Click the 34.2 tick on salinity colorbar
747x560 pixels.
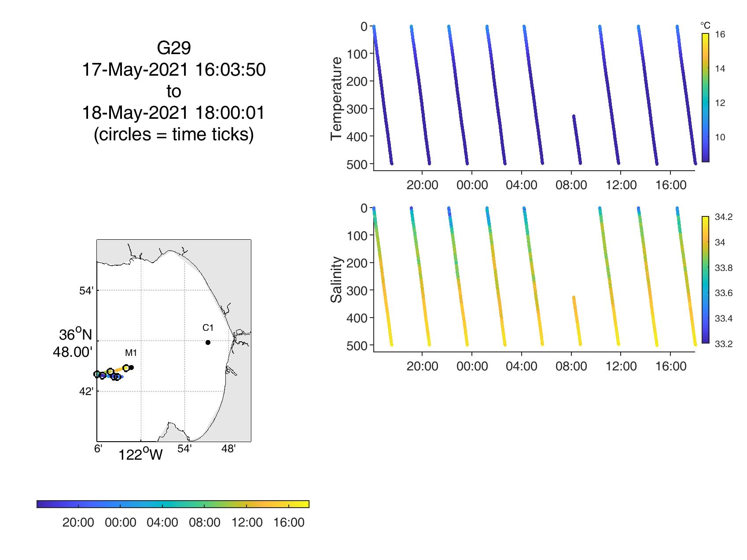pyautogui.click(x=723, y=217)
